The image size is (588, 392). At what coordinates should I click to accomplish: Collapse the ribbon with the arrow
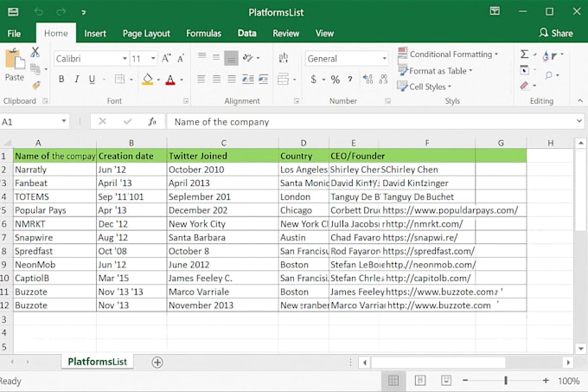pos(580,100)
